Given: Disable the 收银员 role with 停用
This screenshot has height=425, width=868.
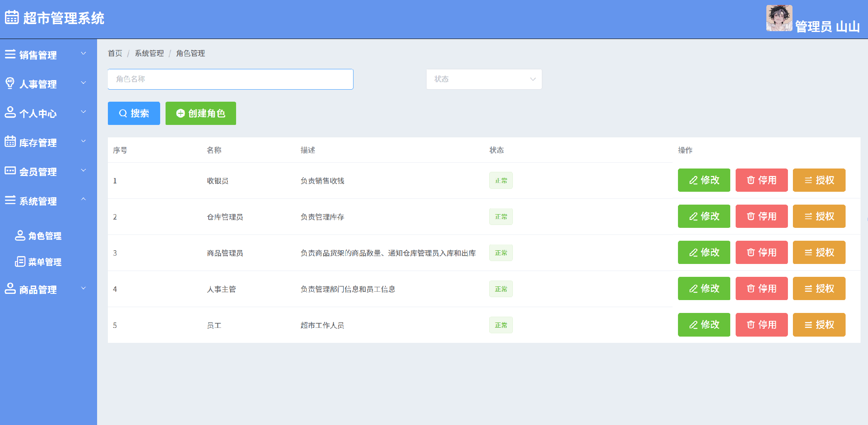Looking at the screenshot, I should point(761,180).
